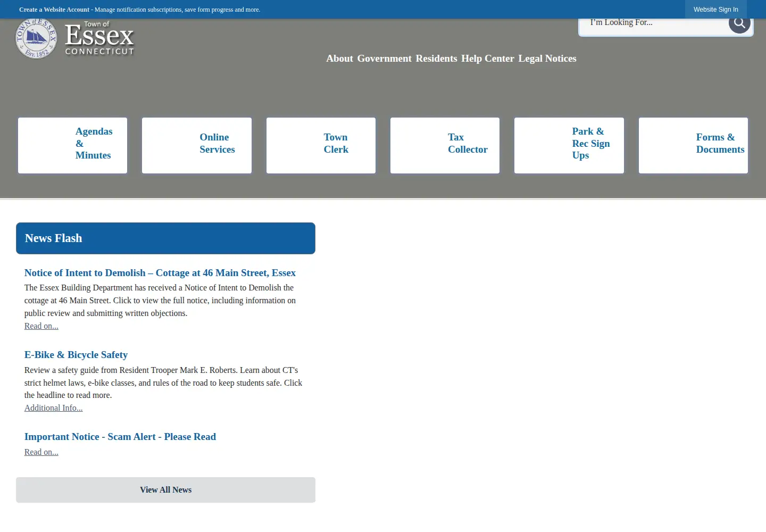This screenshot has width=766, height=532.
Task: Click the Town of Essex seal logo
Action: (x=36, y=38)
